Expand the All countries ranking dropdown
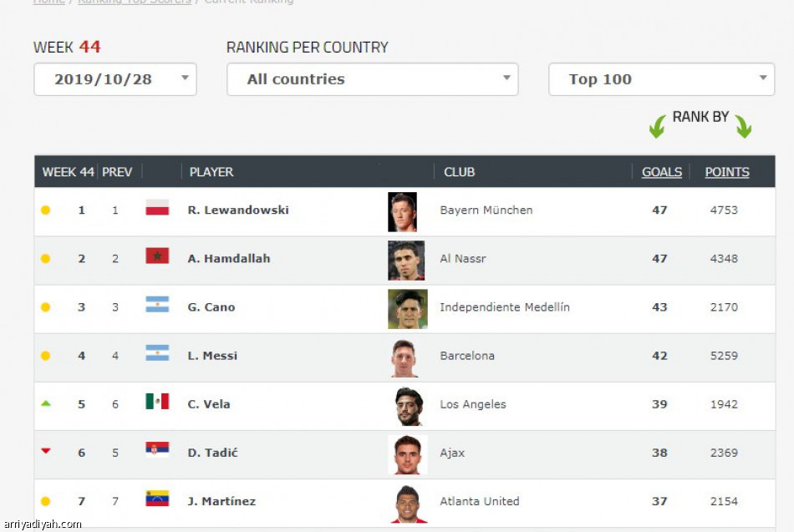794x532 pixels. pyautogui.click(x=372, y=79)
